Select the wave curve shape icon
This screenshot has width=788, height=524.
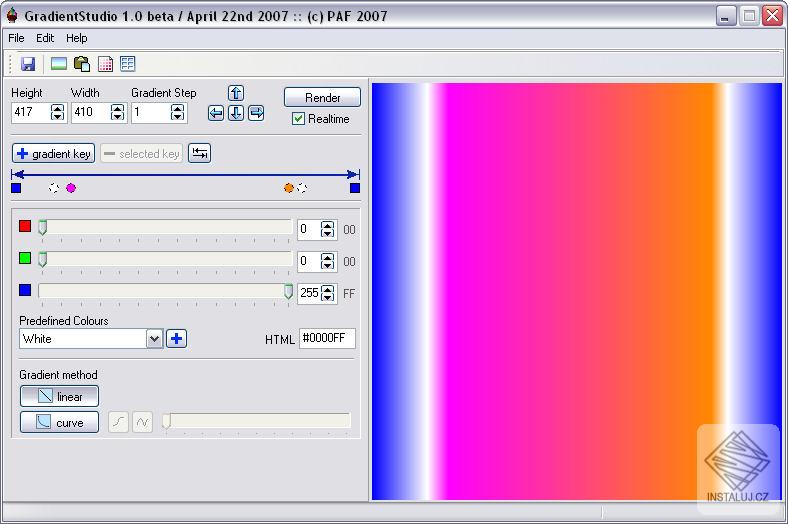(x=143, y=422)
